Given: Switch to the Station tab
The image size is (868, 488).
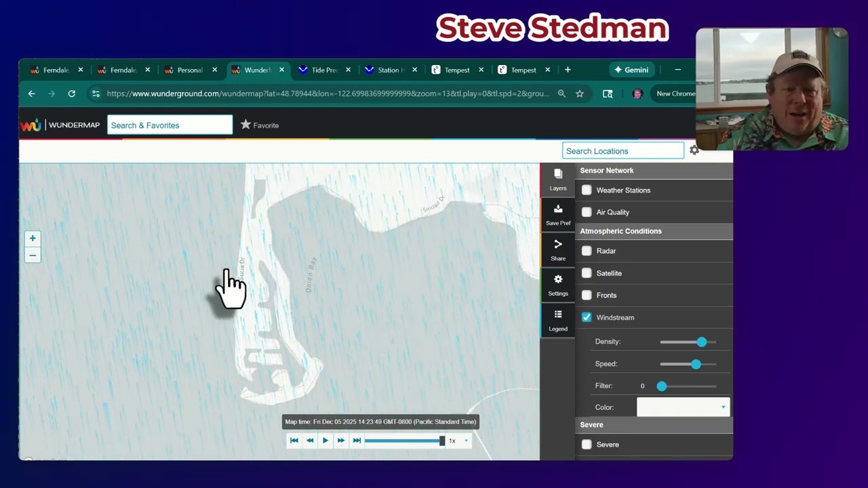Looking at the screenshot, I should click(390, 70).
